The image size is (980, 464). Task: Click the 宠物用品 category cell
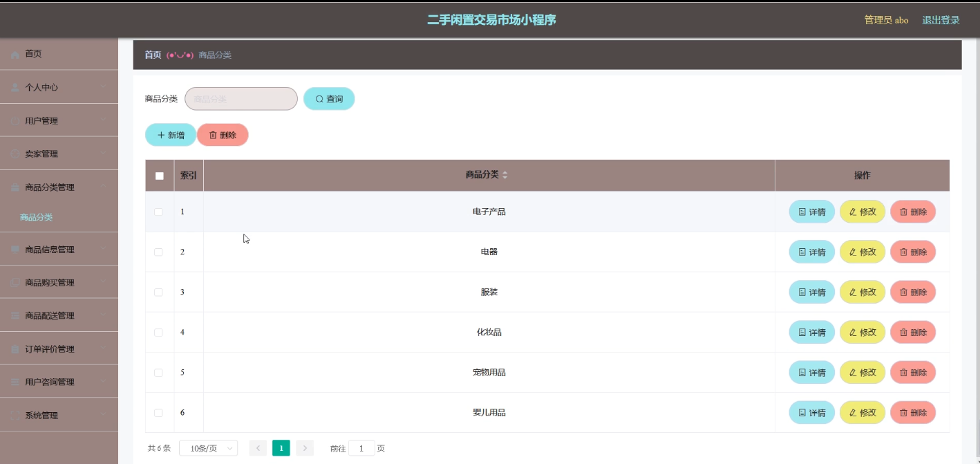tap(489, 372)
